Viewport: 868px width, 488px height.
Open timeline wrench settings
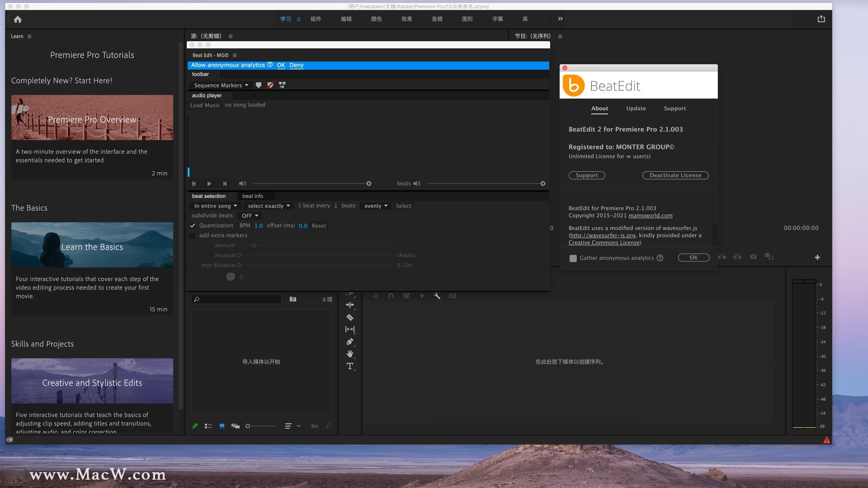click(437, 296)
